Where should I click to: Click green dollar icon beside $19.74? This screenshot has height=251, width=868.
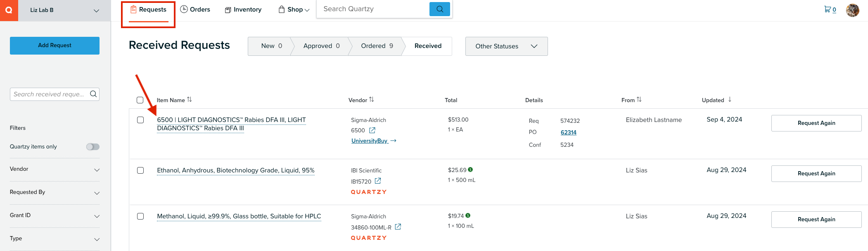[468, 215]
